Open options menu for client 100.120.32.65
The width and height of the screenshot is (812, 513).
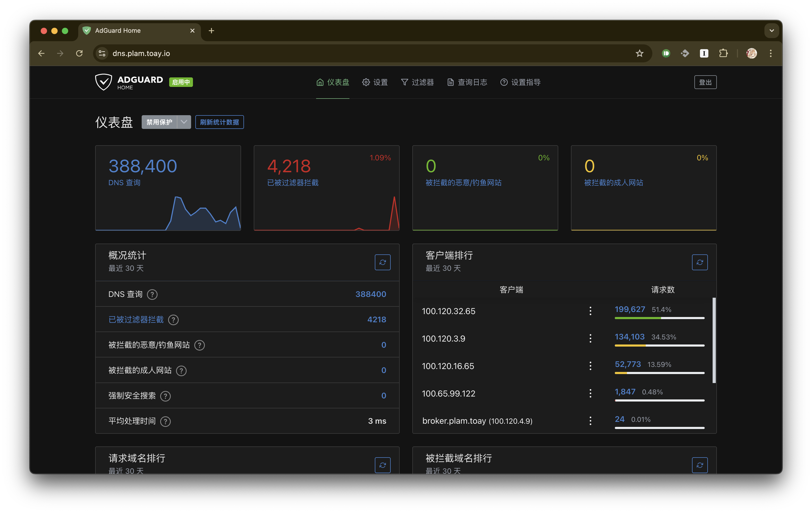tap(590, 311)
